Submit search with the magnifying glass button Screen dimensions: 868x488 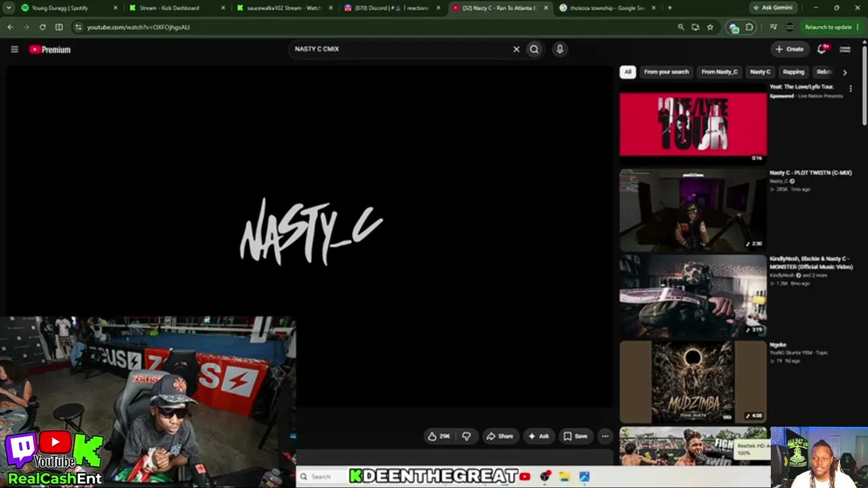click(534, 49)
